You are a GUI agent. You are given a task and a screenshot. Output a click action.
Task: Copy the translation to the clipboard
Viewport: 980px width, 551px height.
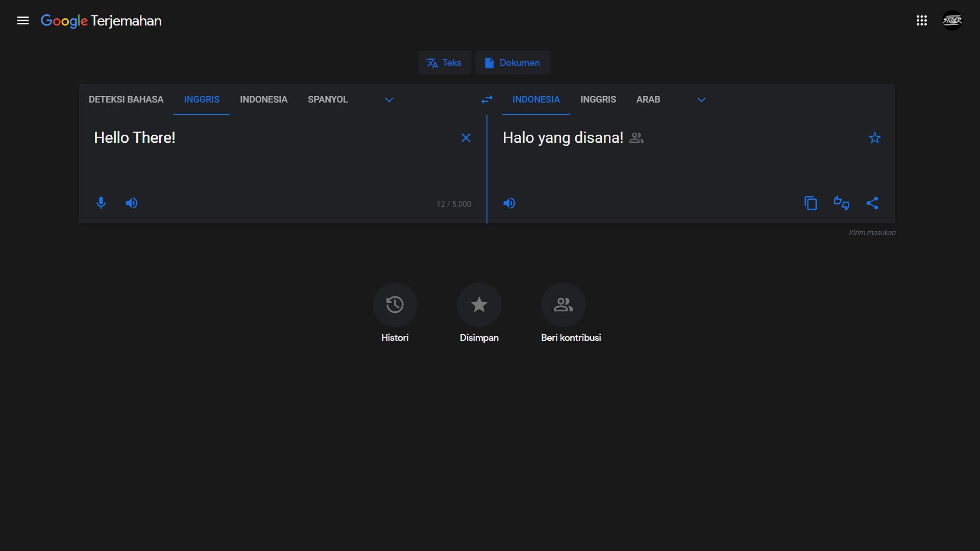click(811, 203)
